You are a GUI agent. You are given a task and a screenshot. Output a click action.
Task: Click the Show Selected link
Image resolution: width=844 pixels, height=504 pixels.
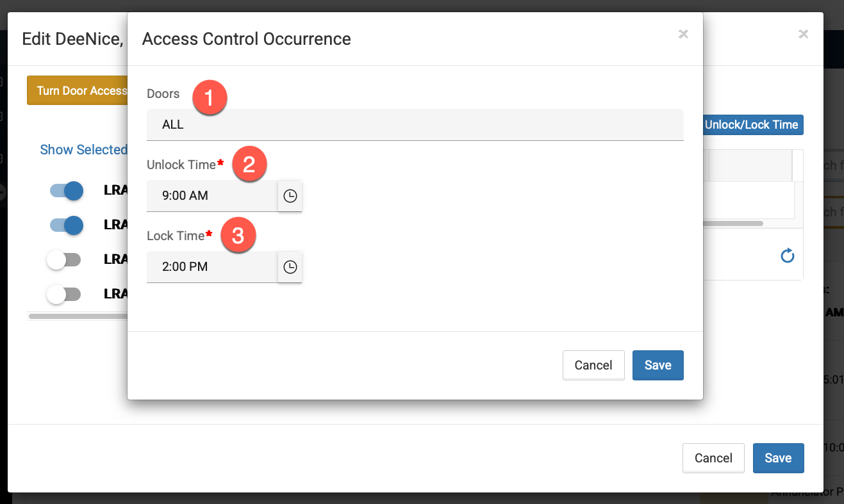(x=83, y=150)
